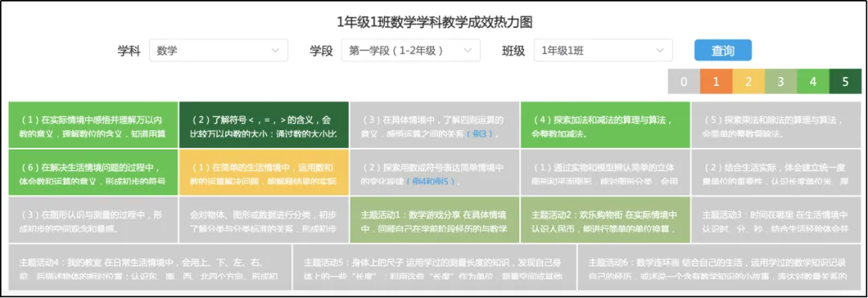
Task: Select the green tile 探索加法和减法的算理与算法
Action: [x=605, y=125]
